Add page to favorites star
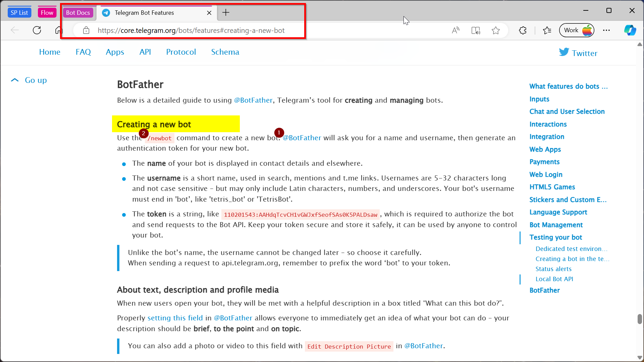Screen dimensions: 644x362 496,31
